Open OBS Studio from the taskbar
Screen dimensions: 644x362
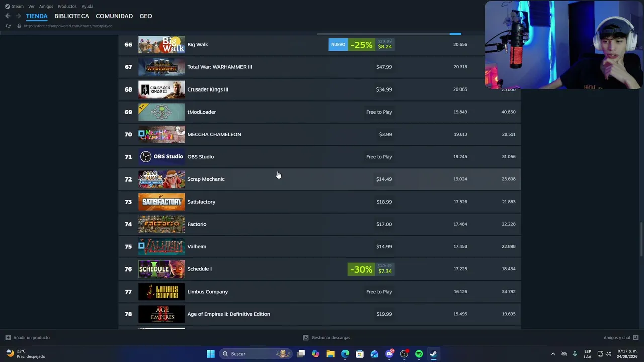click(404, 354)
